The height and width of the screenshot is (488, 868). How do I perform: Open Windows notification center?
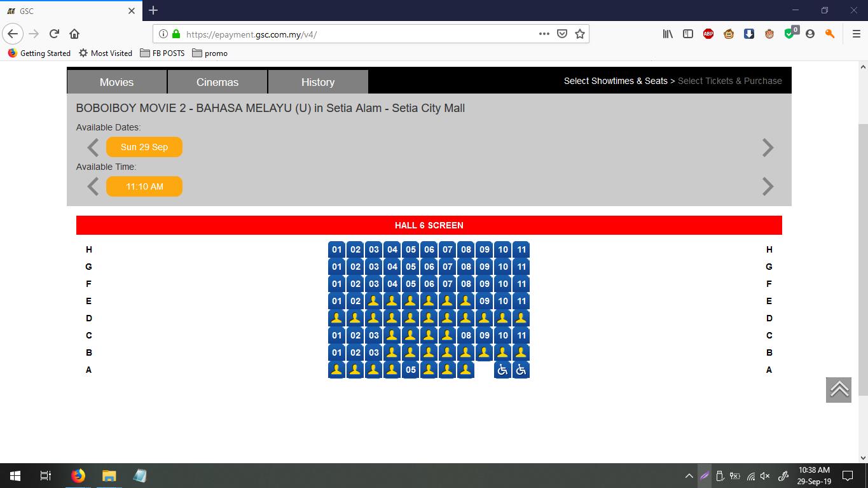pyautogui.click(x=848, y=476)
